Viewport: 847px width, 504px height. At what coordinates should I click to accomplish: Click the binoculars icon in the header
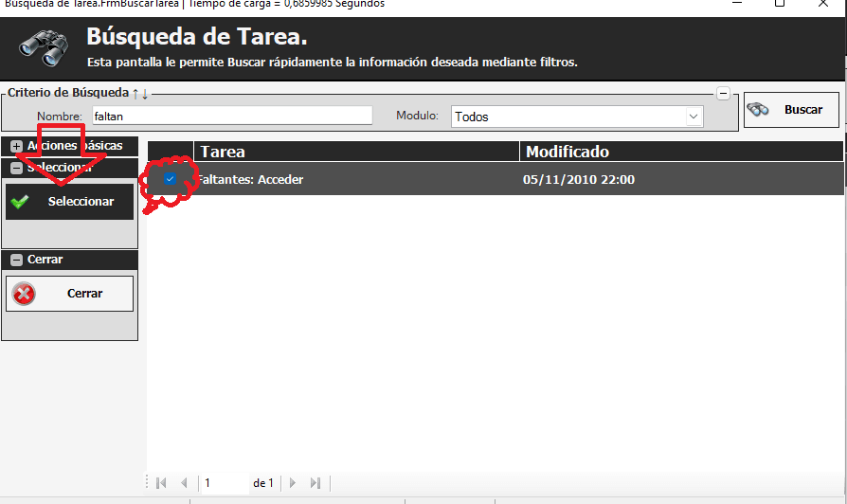pos(43,45)
